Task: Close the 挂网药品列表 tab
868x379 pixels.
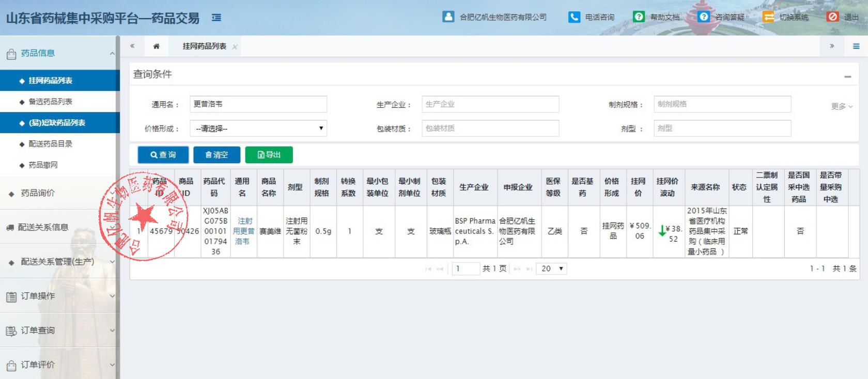Action: (x=235, y=47)
